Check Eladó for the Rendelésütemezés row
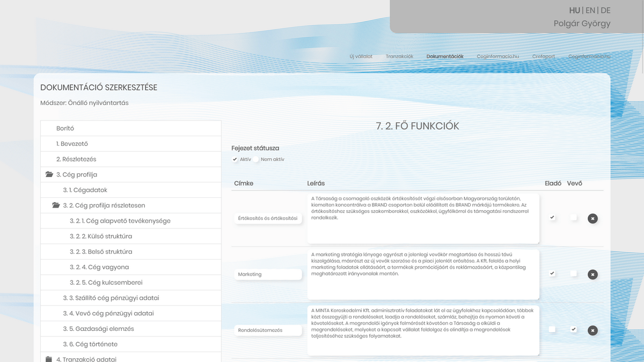 [552, 329]
